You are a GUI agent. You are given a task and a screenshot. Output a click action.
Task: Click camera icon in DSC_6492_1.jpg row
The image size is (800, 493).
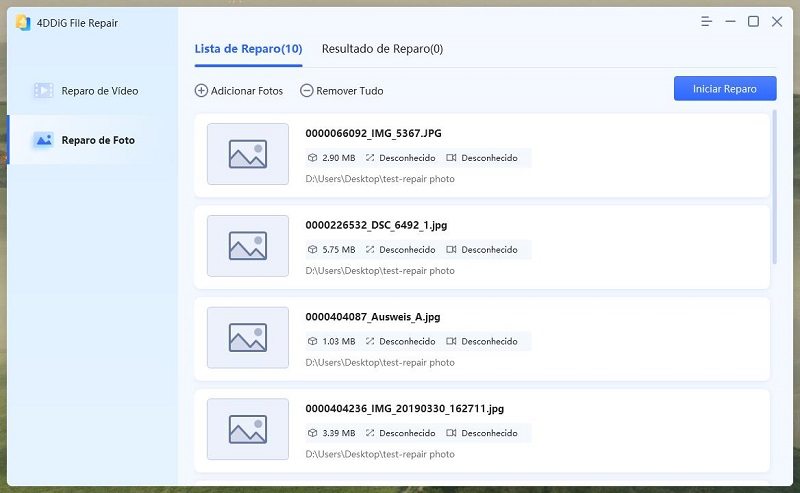451,250
